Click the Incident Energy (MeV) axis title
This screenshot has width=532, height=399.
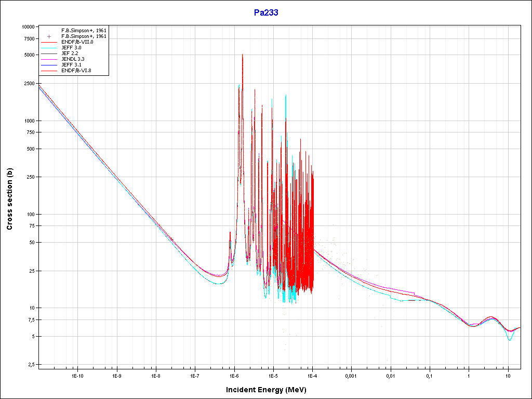[270, 390]
